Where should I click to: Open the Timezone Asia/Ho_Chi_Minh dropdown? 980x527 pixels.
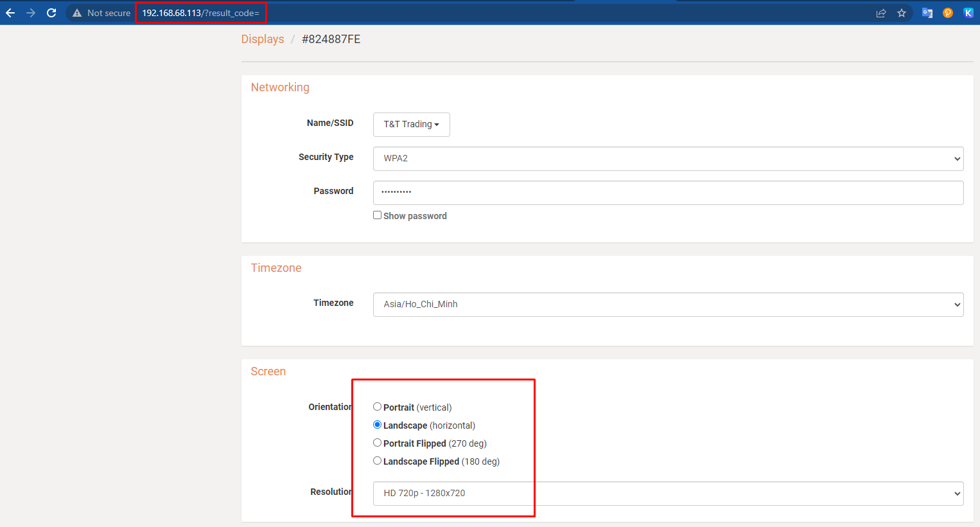[x=668, y=305]
